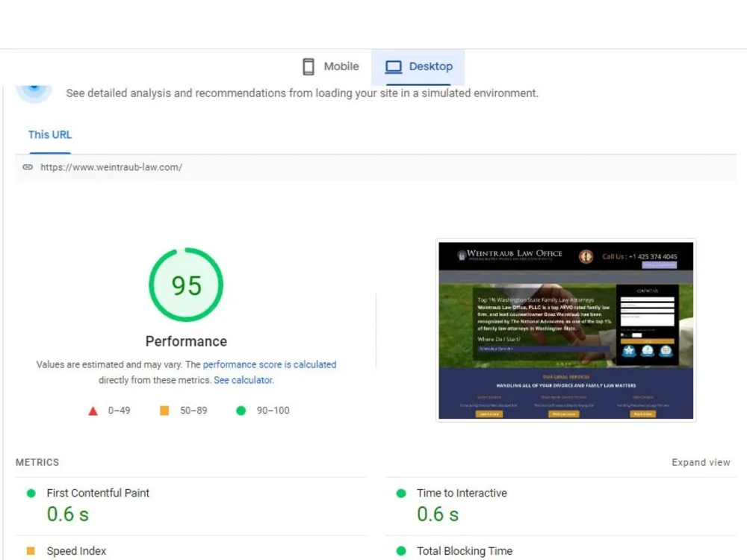Click First Contentful Paint 0.6 s value
747x560 pixels.
(68, 514)
